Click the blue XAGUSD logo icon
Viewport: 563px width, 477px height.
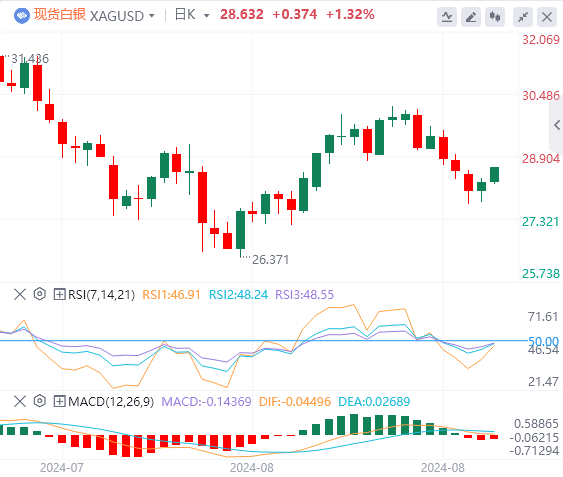tap(22, 16)
